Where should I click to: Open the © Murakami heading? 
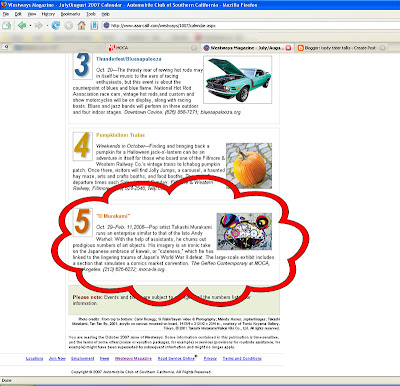pyautogui.click(x=113, y=216)
